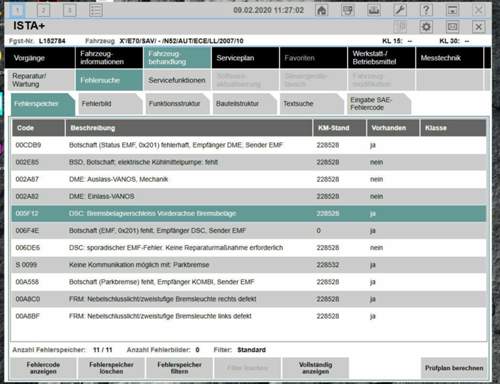Image resolution: width=500 pixels, height=384 pixels.
Task: Select fault 006DE6 sporadischer EMF-Fehler
Action: tap(249, 248)
